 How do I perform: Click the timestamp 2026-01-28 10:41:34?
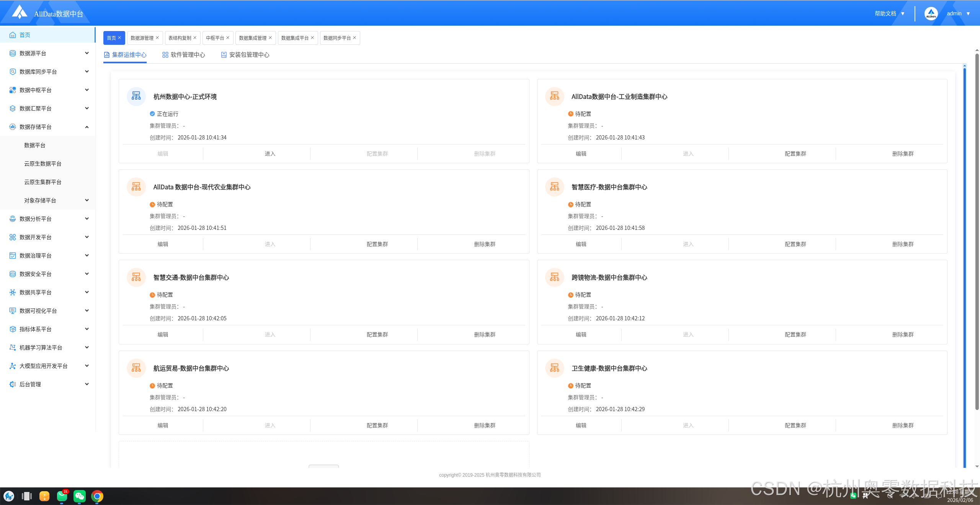202,138
